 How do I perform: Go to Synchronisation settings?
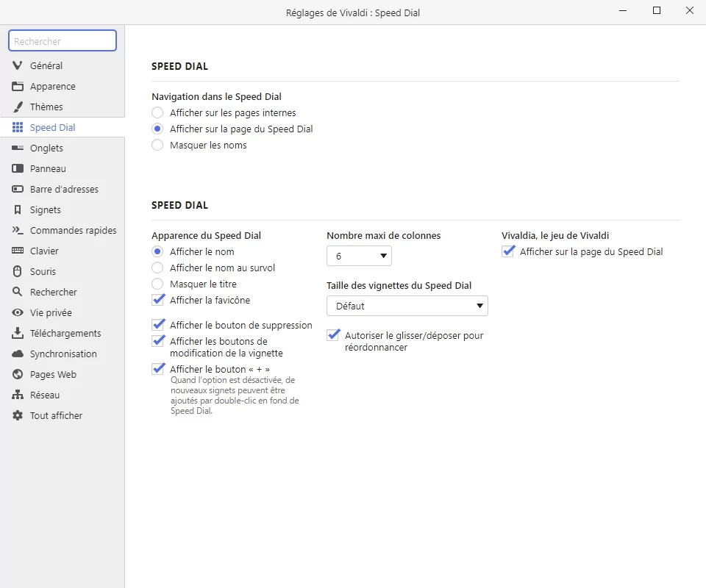(62, 354)
